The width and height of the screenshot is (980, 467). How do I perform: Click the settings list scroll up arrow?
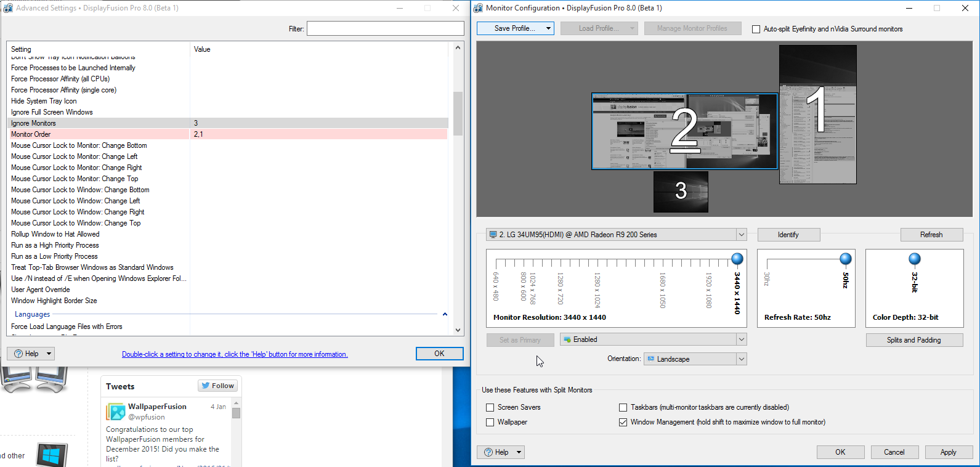click(458, 47)
